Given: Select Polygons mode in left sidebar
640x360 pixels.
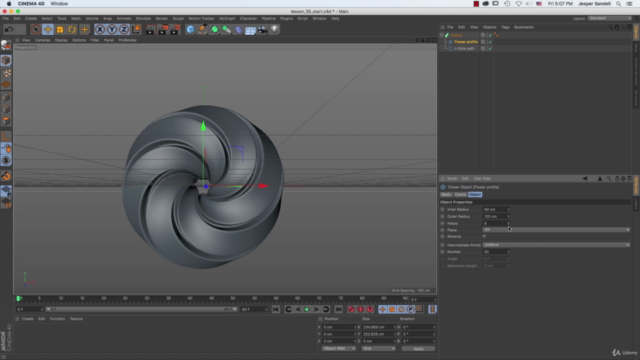Looking at the screenshot, I should (x=6, y=121).
